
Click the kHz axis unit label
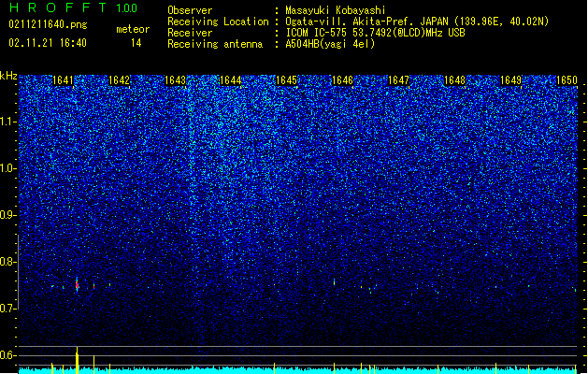(x=8, y=76)
